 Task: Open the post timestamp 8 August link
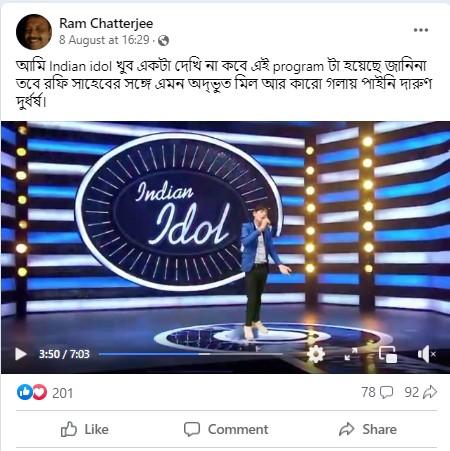104,40
